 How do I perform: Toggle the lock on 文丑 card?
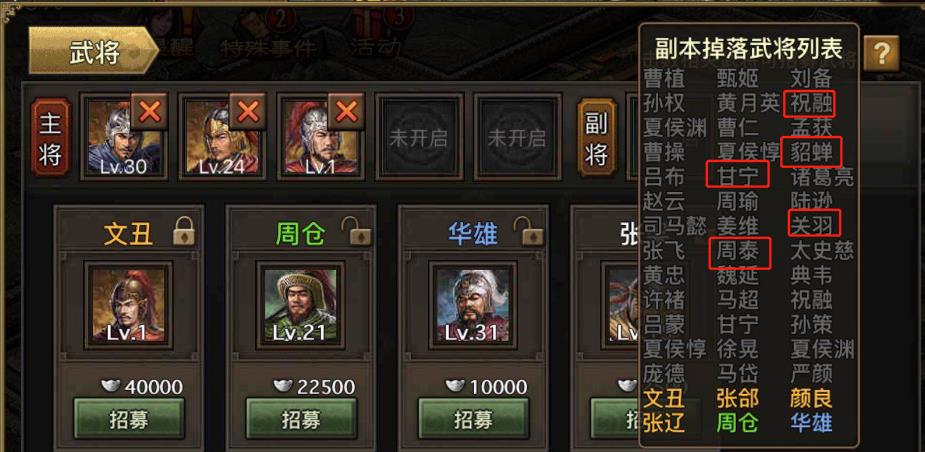[x=184, y=231]
